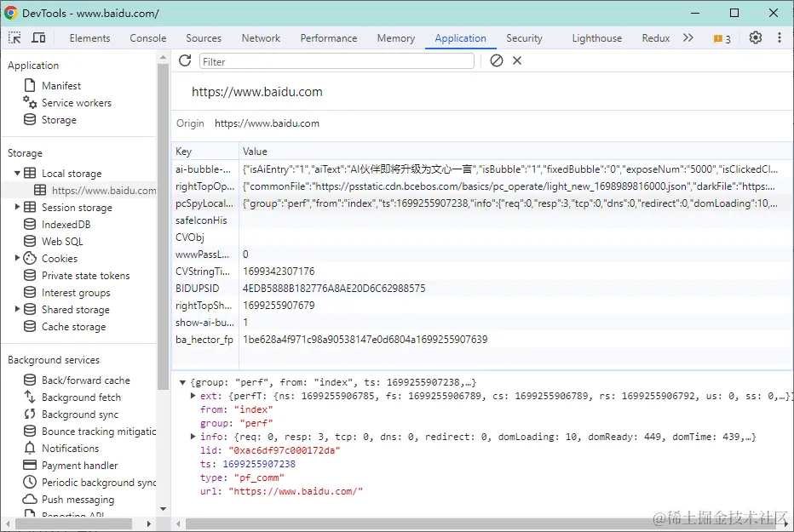Click the Storage section heading

[25, 152]
